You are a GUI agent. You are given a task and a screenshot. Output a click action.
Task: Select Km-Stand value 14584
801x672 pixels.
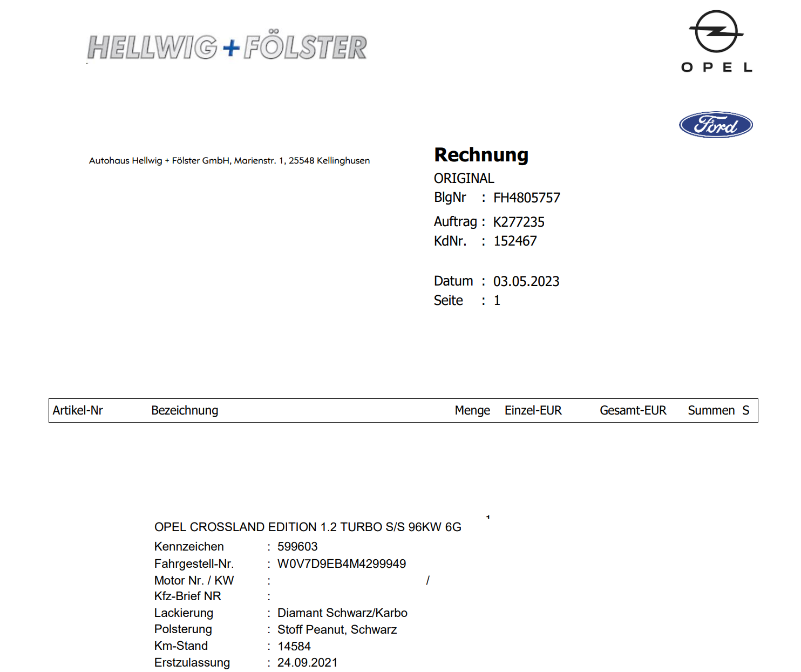(294, 646)
